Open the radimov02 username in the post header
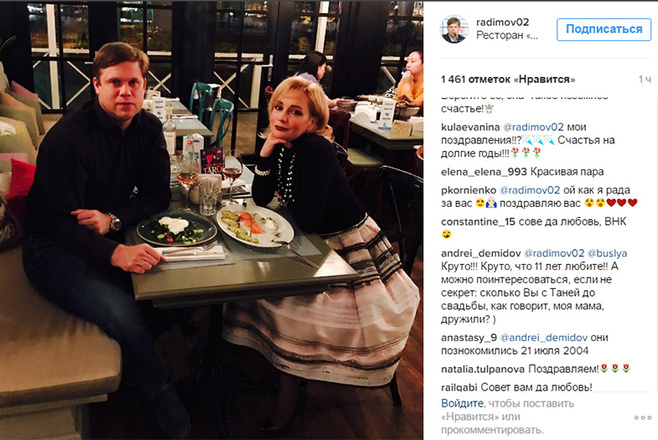 502,22
